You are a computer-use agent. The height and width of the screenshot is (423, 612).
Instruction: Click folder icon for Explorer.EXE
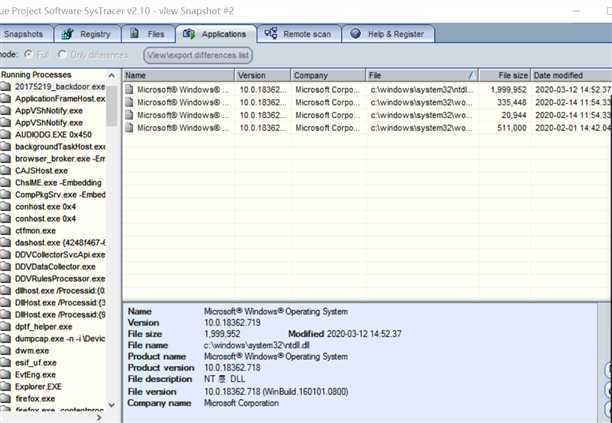click(5, 387)
